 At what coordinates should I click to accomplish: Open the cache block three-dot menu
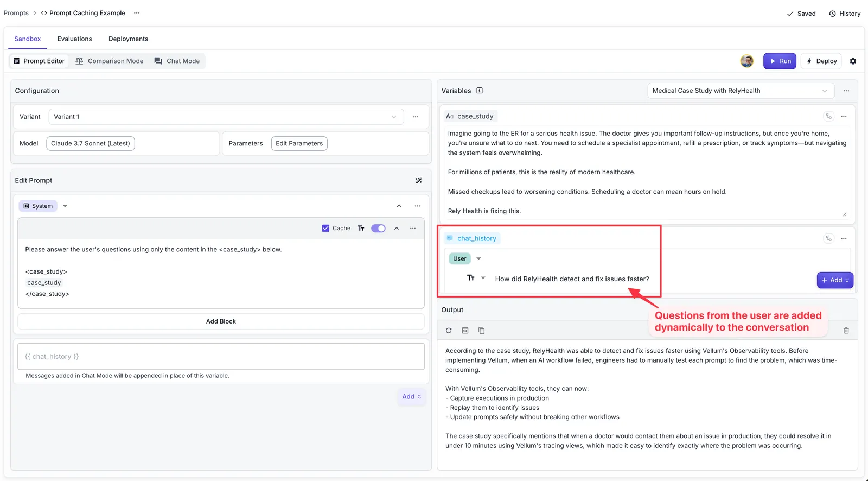click(413, 229)
